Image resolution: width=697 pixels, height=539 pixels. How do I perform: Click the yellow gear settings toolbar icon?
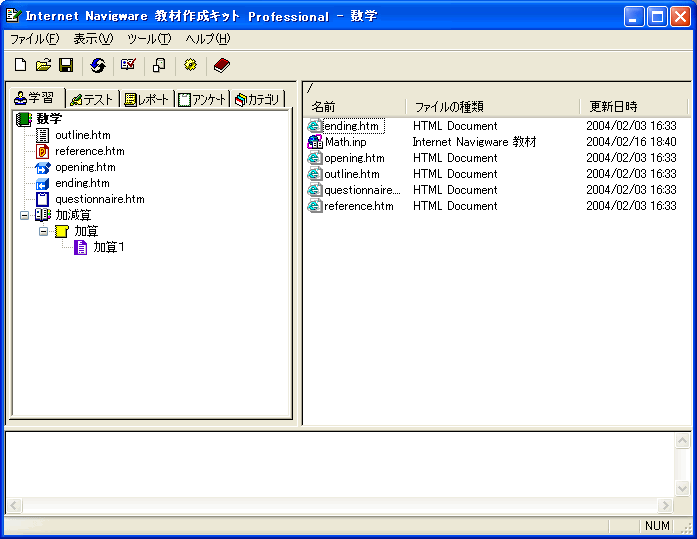(190, 65)
